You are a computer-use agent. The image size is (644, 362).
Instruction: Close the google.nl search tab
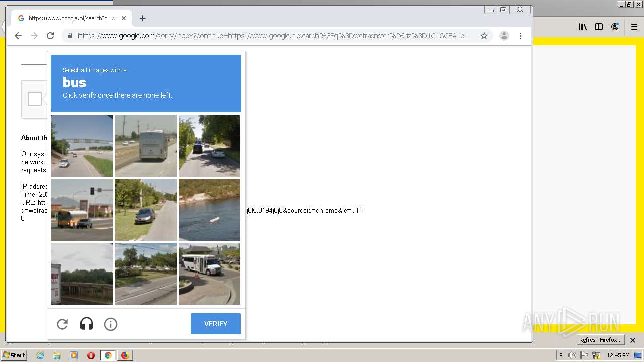click(124, 18)
